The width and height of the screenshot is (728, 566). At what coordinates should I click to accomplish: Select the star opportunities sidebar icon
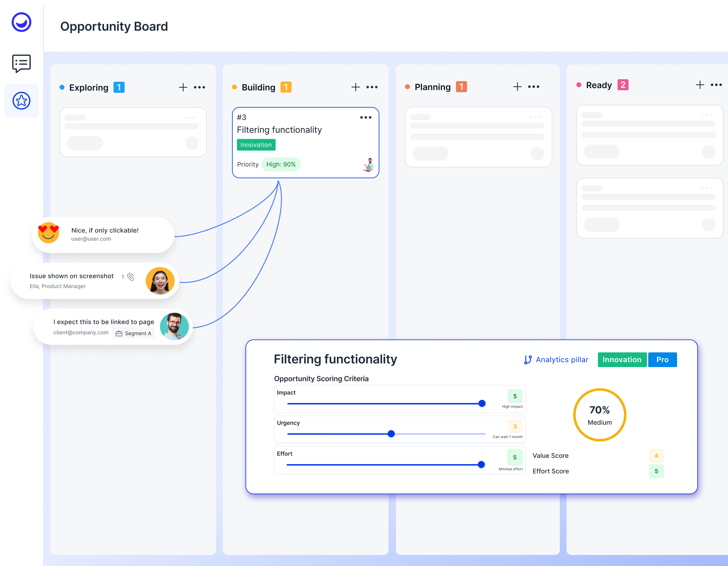[21, 101]
